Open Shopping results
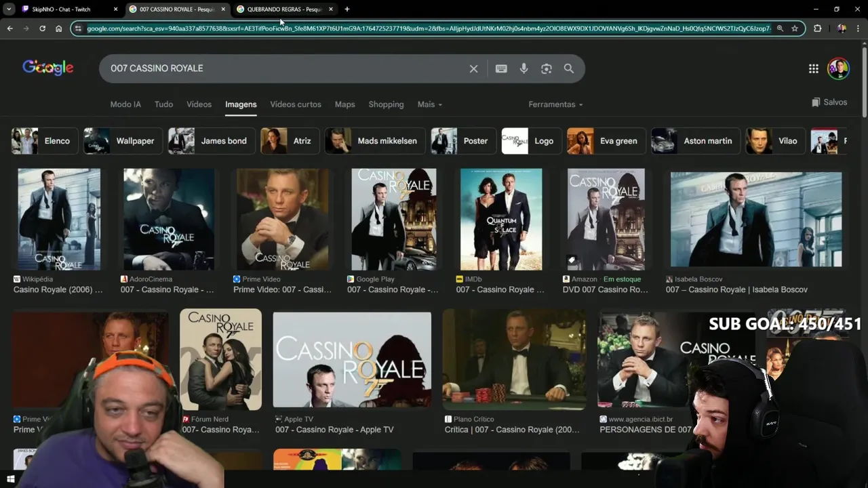The height and width of the screenshot is (488, 868). (386, 104)
